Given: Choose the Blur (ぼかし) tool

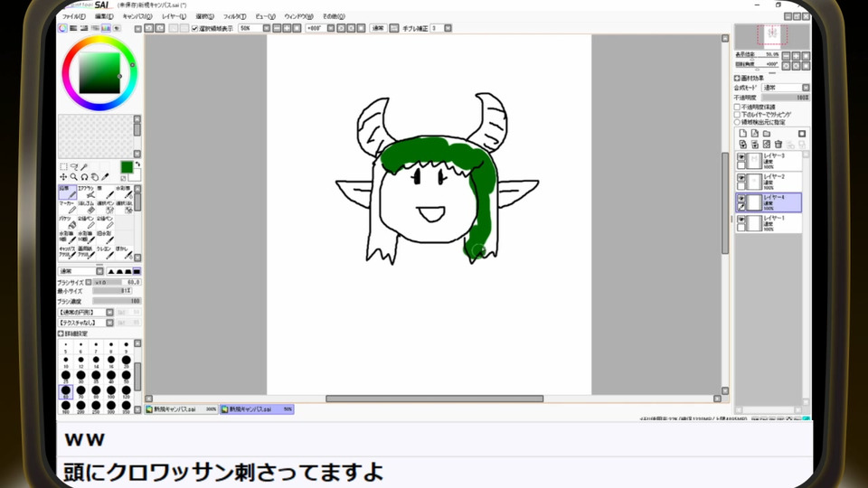Looking at the screenshot, I should point(124,252).
